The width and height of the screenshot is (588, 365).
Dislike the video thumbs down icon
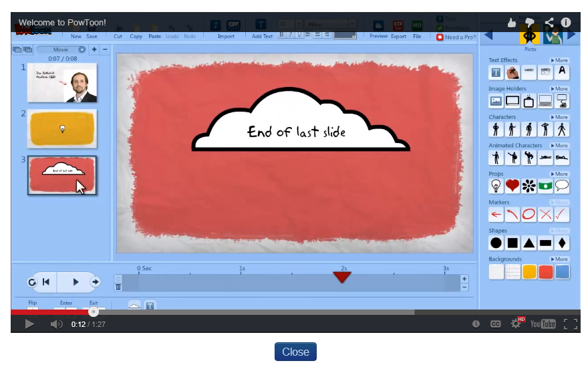529,23
